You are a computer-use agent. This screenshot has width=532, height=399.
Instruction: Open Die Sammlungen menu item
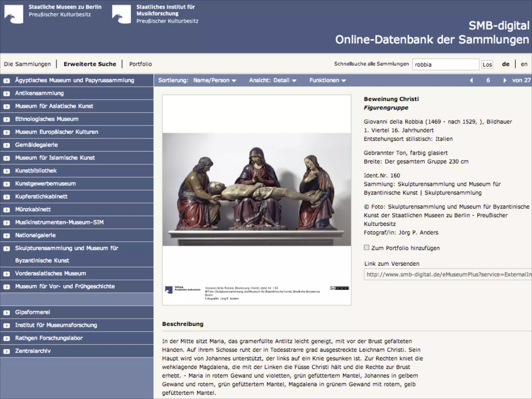pos(28,64)
